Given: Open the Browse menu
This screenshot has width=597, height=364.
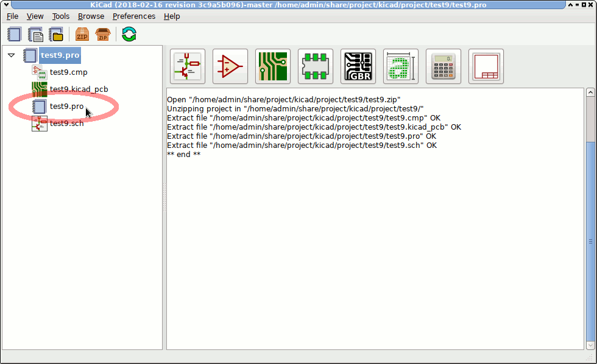Looking at the screenshot, I should coord(91,16).
